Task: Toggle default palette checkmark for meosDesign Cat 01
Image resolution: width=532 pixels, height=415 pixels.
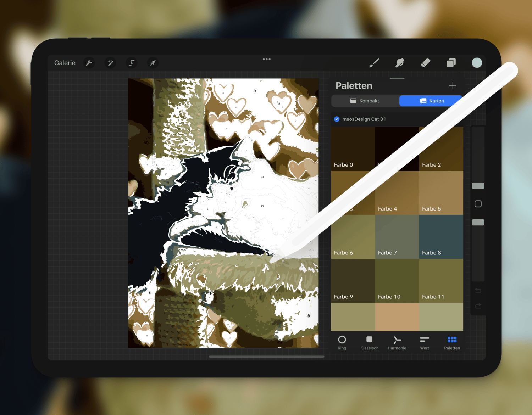Action: click(x=337, y=119)
